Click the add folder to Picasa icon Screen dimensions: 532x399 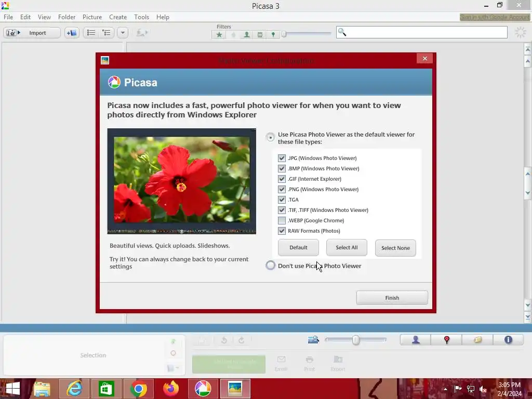72,33
